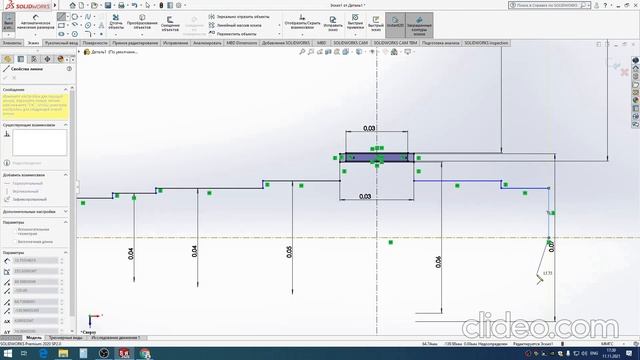This screenshot has width=640, height=360.
Task: Open the Line tool dropdown arrow
Action: (68, 17)
